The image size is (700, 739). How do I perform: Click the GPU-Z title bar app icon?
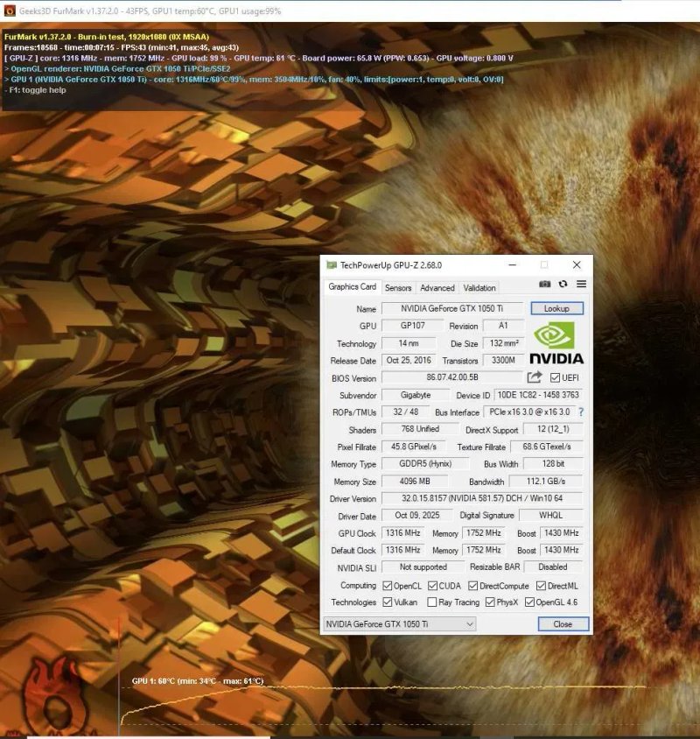[x=332, y=265]
